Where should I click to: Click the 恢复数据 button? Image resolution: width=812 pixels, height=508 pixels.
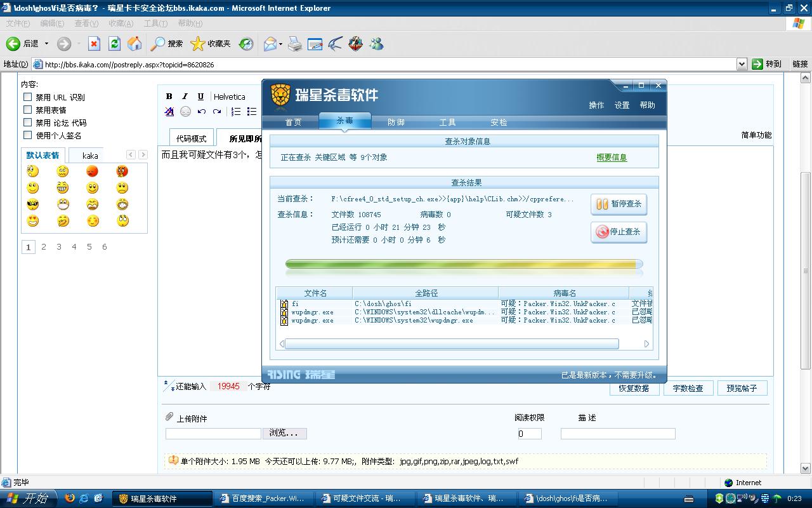(x=634, y=388)
